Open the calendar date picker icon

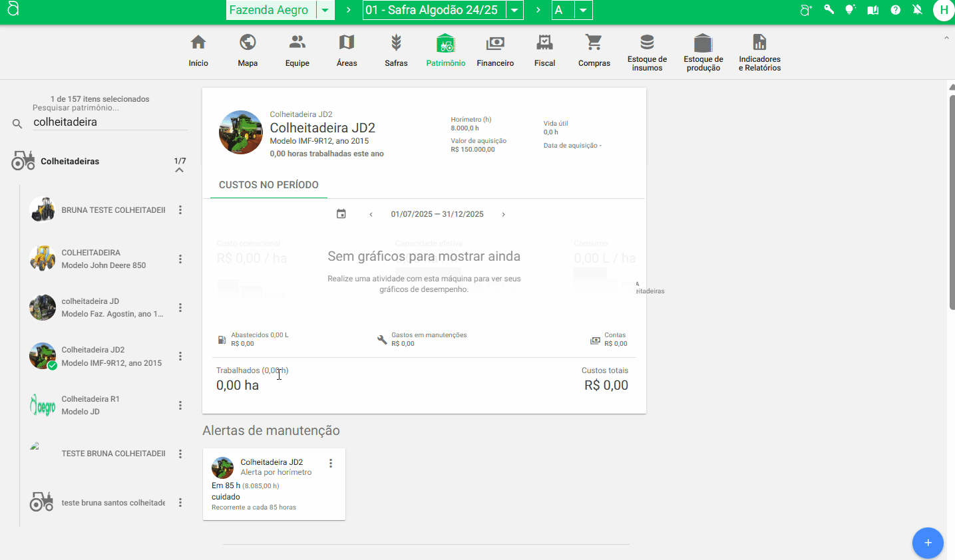[341, 214]
